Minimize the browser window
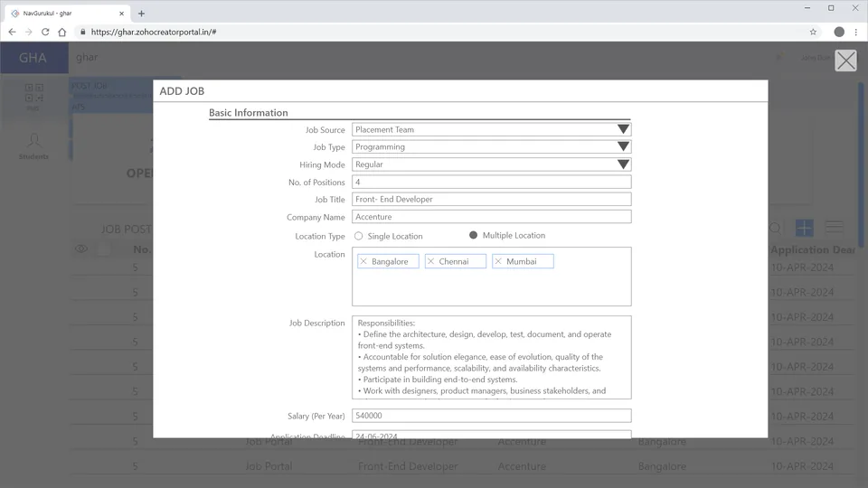This screenshot has width=868, height=488. pos(807,8)
